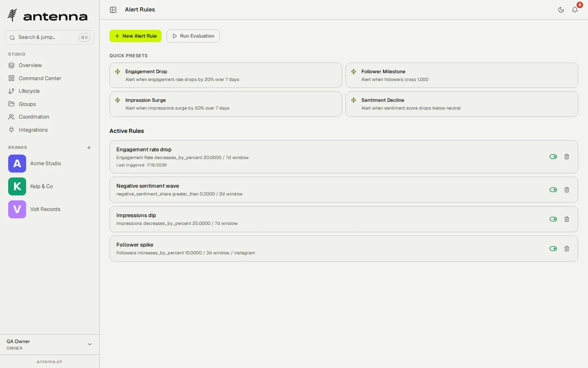Open the Overview page
This screenshot has height=368, width=588.
coord(49,65)
